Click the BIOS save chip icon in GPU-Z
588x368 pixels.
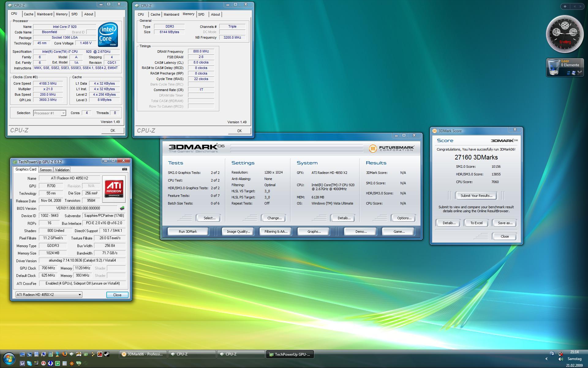[x=122, y=208]
